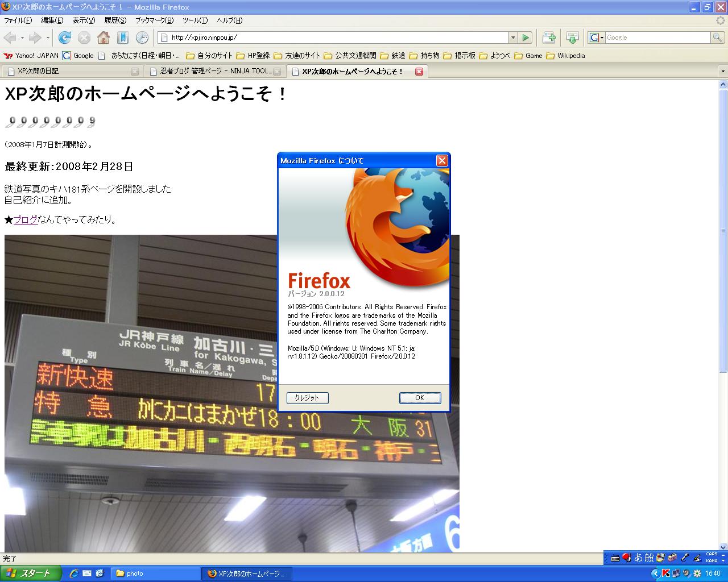Open the Game bookmarks folder

pyautogui.click(x=528, y=56)
